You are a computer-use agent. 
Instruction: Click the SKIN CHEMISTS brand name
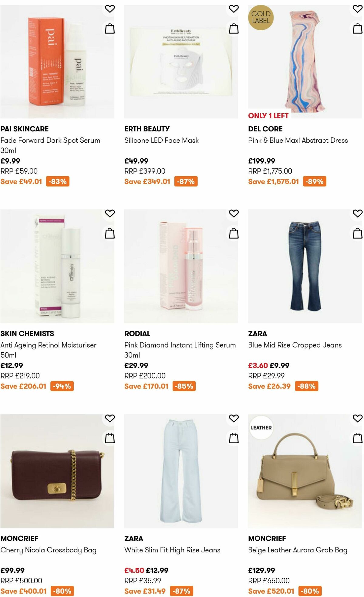click(x=27, y=333)
